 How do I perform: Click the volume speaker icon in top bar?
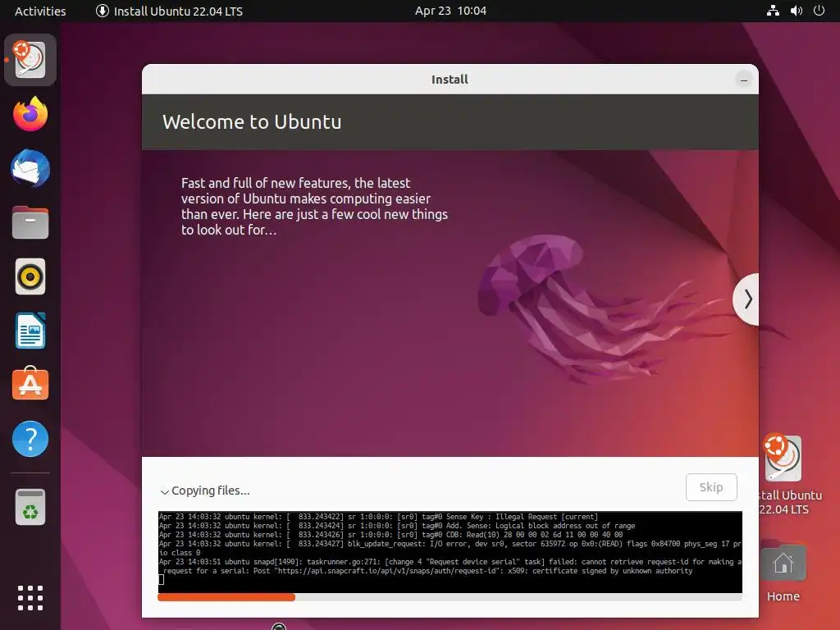[796, 11]
